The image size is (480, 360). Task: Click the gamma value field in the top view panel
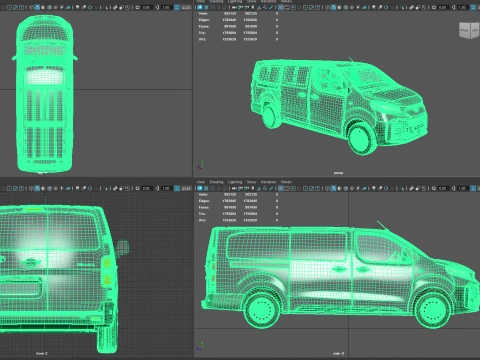tap(166, 7)
